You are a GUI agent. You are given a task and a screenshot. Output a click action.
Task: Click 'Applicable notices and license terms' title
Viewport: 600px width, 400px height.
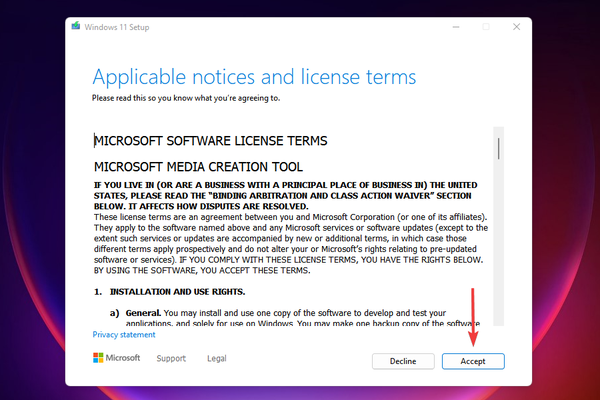[x=254, y=77]
